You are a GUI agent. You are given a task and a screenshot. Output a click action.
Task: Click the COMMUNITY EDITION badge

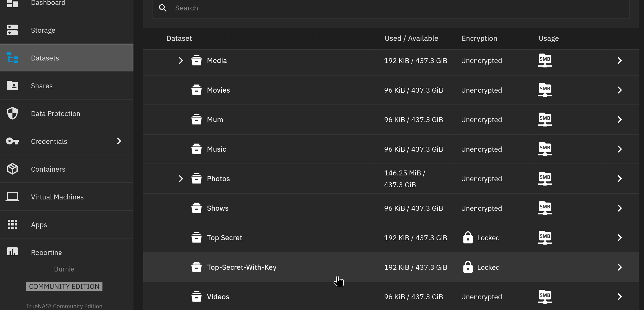64,286
